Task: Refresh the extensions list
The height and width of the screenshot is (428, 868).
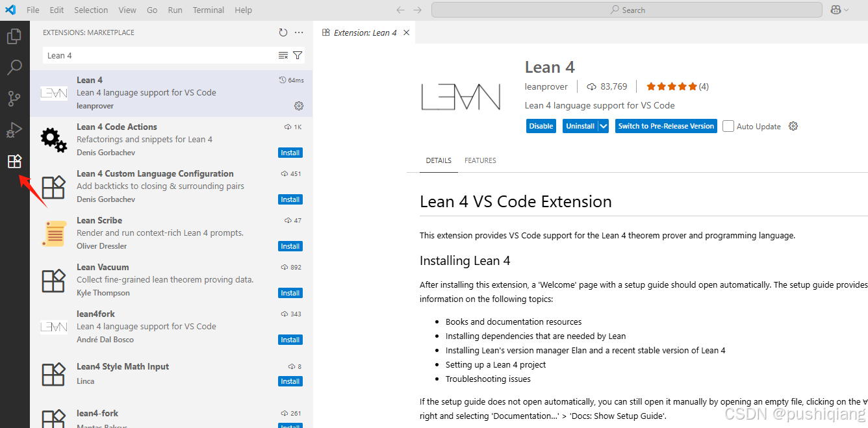Action: point(283,32)
